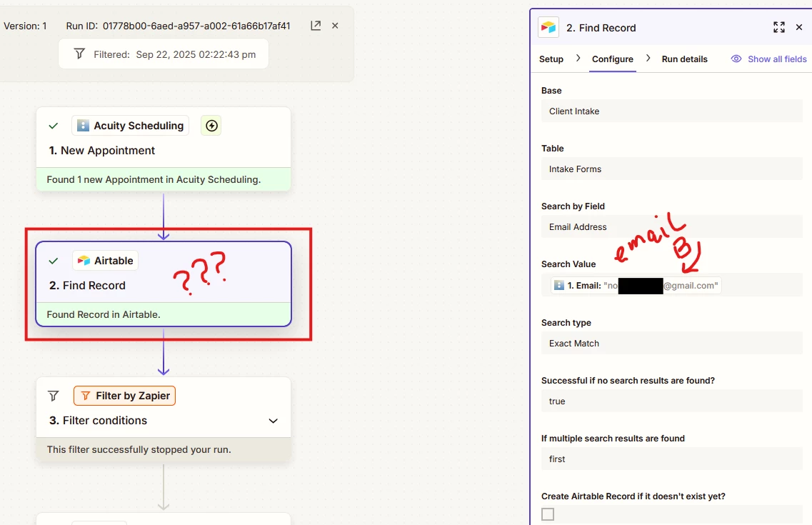
Task: Click the Run ID value text
Action: [196, 26]
